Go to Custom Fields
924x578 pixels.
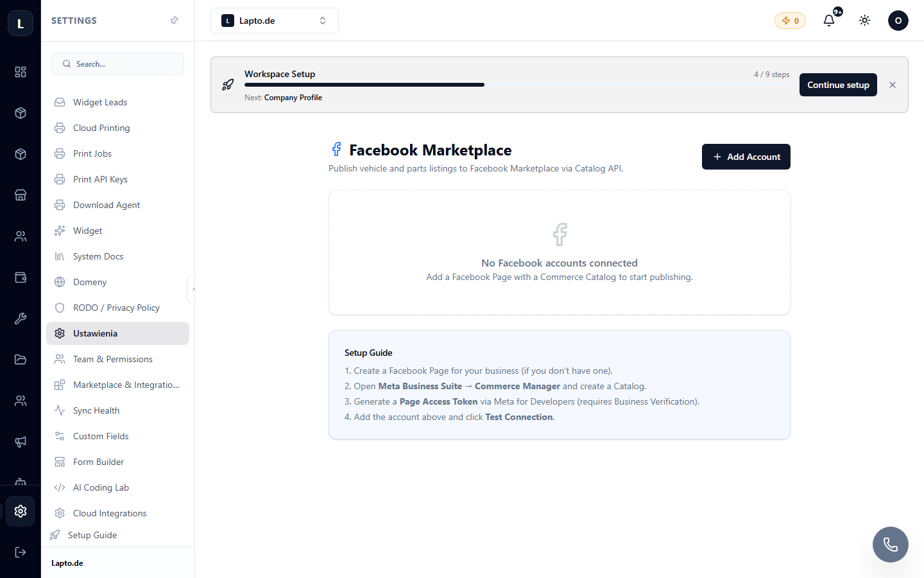tap(117, 436)
